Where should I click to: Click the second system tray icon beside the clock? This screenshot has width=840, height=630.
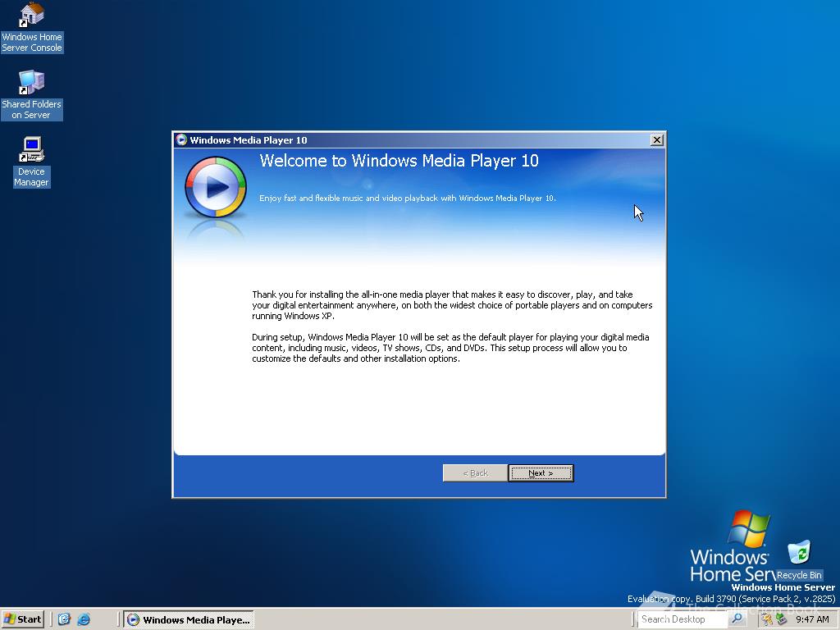click(782, 619)
